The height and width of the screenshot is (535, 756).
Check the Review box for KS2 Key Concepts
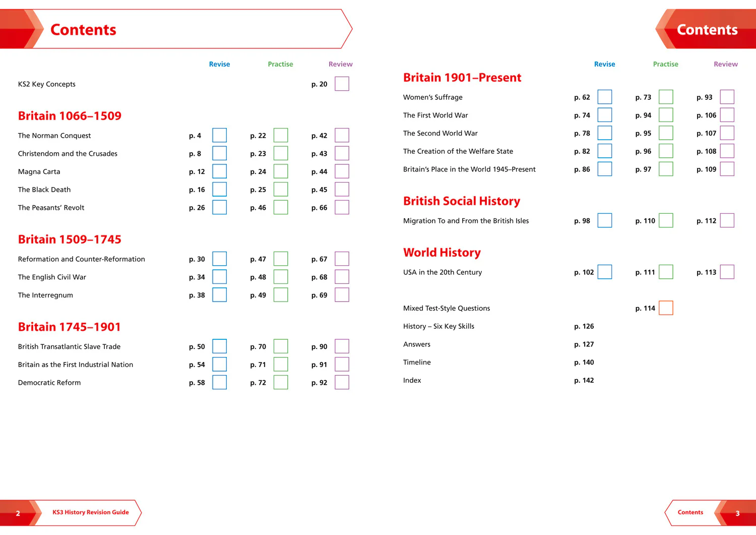[342, 84]
